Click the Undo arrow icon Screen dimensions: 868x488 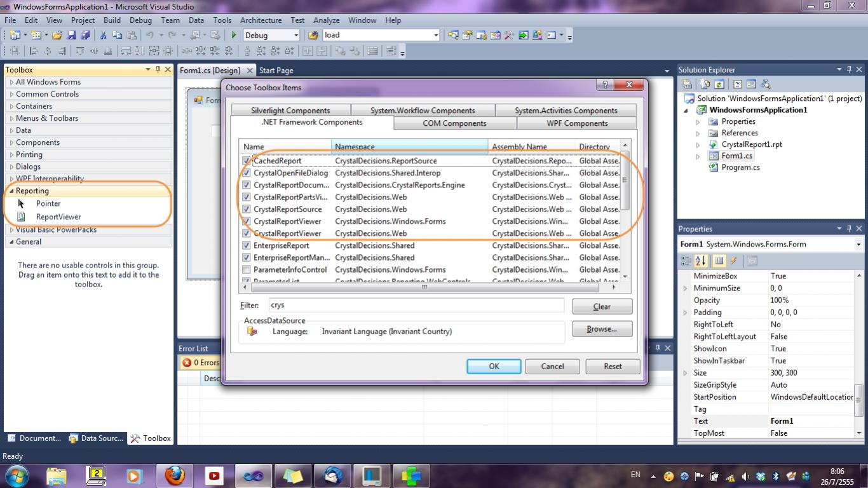[149, 36]
